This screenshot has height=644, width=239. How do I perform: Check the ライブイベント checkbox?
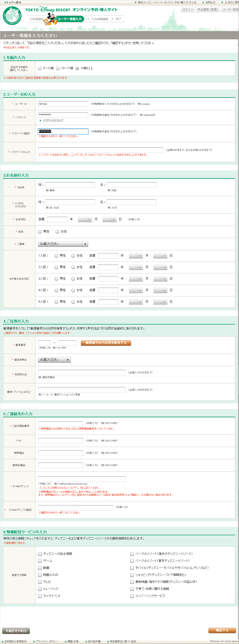(x=40, y=596)
